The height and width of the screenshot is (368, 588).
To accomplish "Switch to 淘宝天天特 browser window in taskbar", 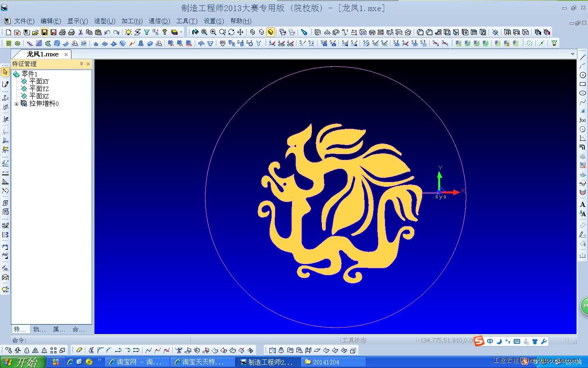I will tap(202, 362).
